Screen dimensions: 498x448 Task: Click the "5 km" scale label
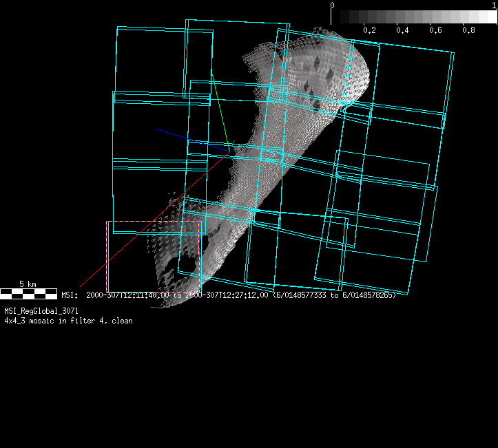pyautogui.click(x=28, y=284)
